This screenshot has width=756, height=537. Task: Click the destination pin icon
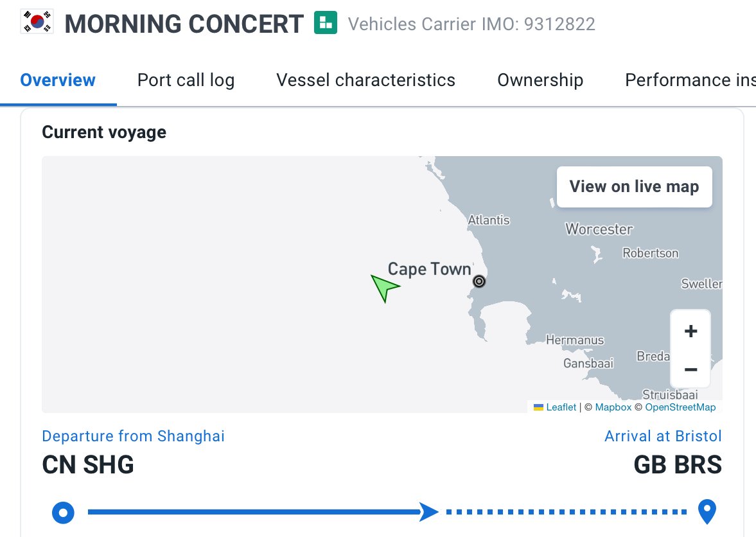(707, 513)
